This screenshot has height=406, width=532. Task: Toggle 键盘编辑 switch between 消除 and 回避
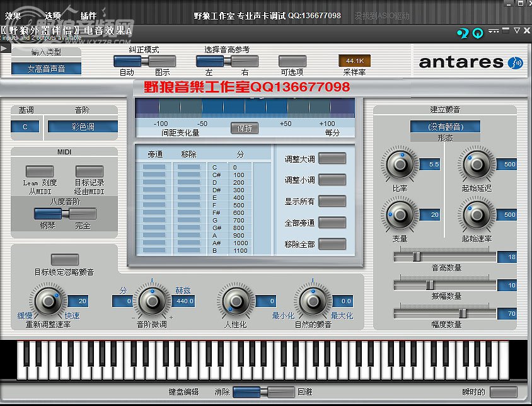(263, 391)
